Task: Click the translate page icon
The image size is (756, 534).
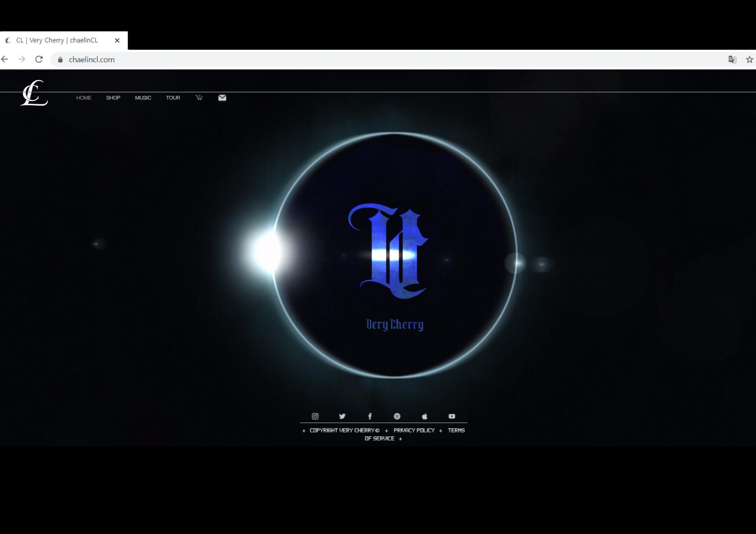Action: [x=732, y=59]
